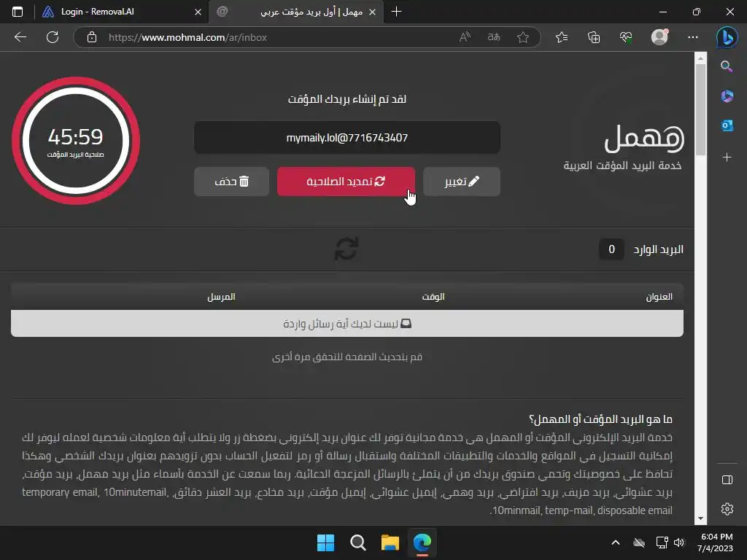Click the temporary email address field

click(x=347, y=138)
